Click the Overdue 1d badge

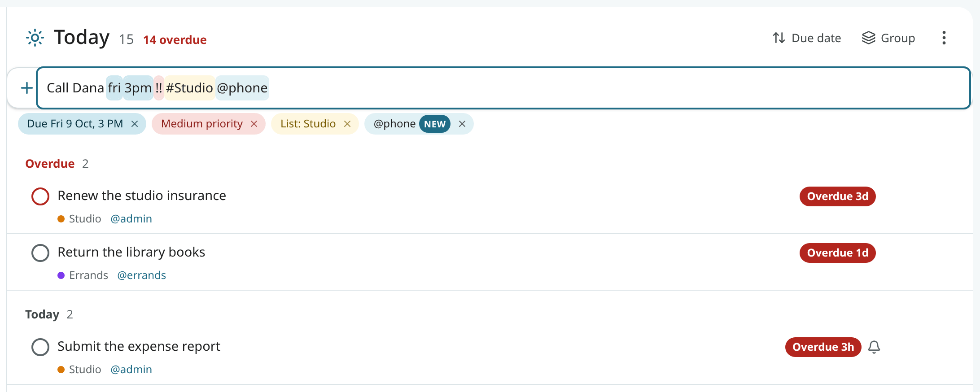tap(838, 253)
